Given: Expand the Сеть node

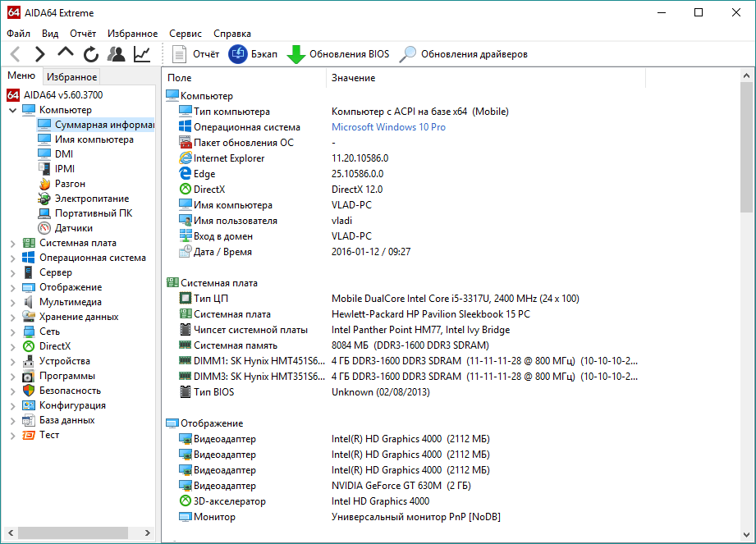Looking at the screenshot, I should coord(13,332).
